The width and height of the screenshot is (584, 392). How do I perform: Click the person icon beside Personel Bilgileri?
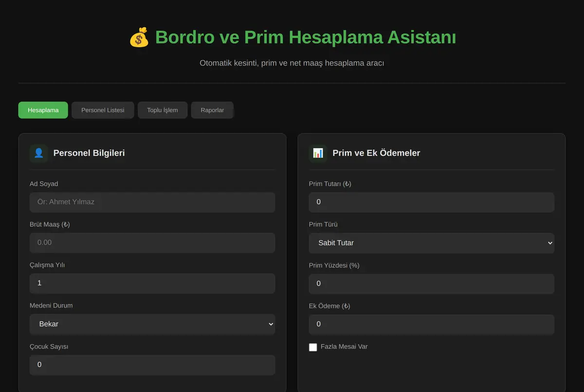tap(39, 153)
